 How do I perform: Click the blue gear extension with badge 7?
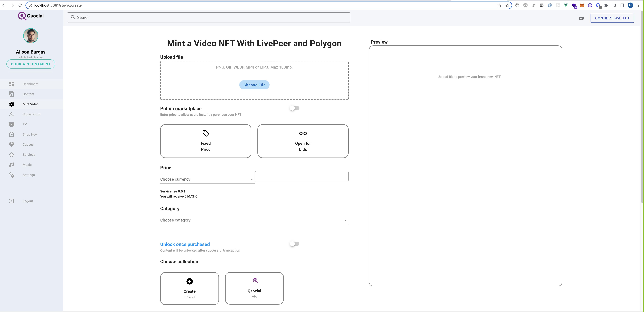(598, 6)
